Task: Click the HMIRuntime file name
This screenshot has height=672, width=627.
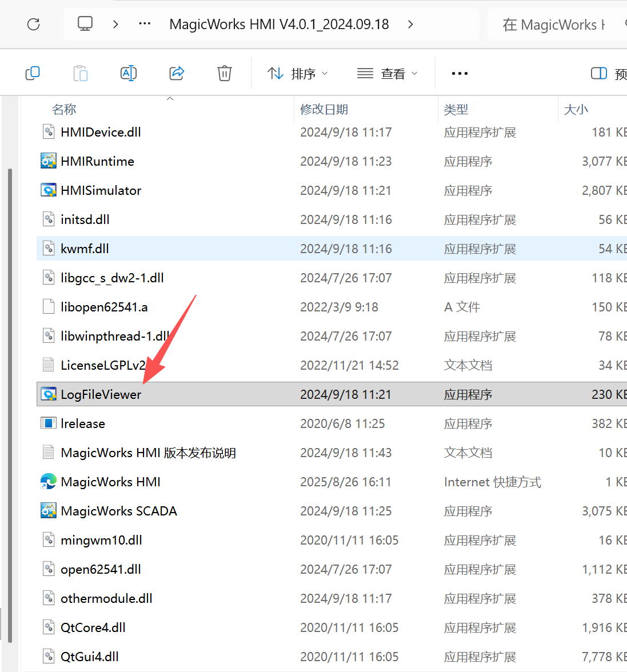Action: point(97,161)
